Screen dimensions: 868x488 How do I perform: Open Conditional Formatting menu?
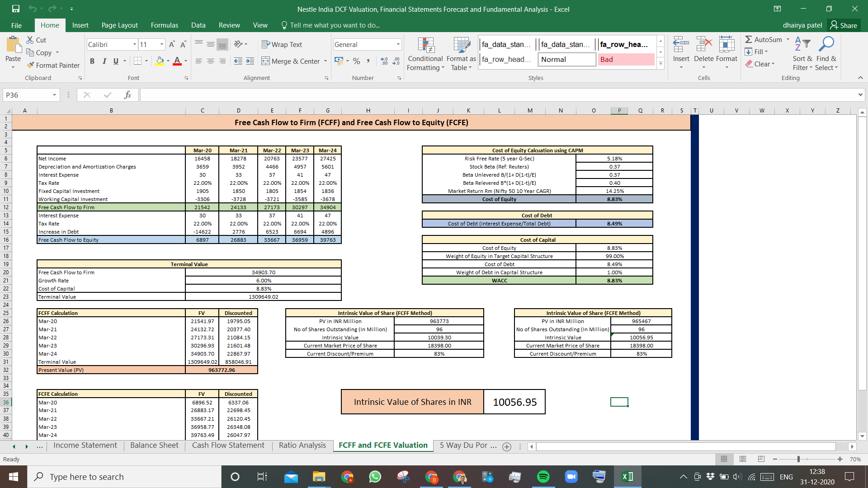(x=425, y=54)
